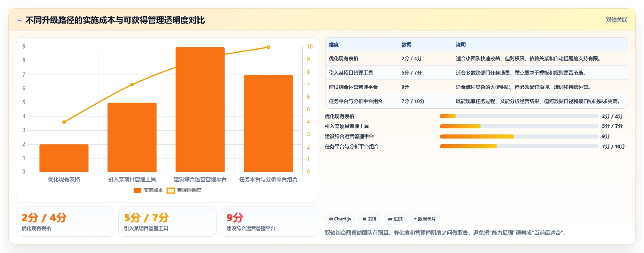Select the 2分 / 4分 data card
The width and height of the screenshot is (644, 253).
pyautogui.click(x=65, y=222)
